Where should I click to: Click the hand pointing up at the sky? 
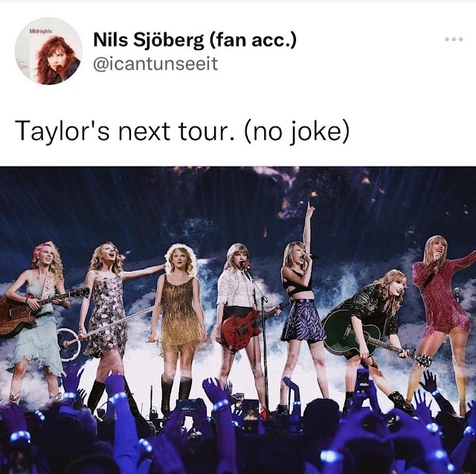tap(310, 210)
